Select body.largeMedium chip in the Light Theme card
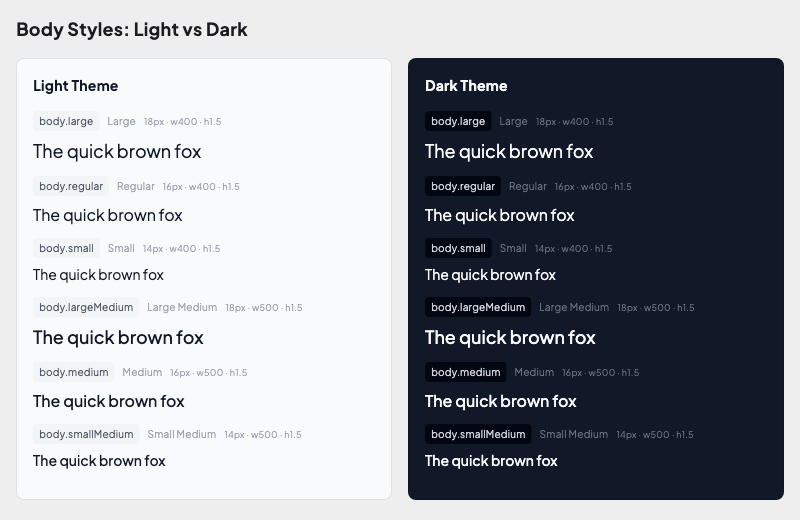Screen dimensions: 800x520 [x=86, y=307]
